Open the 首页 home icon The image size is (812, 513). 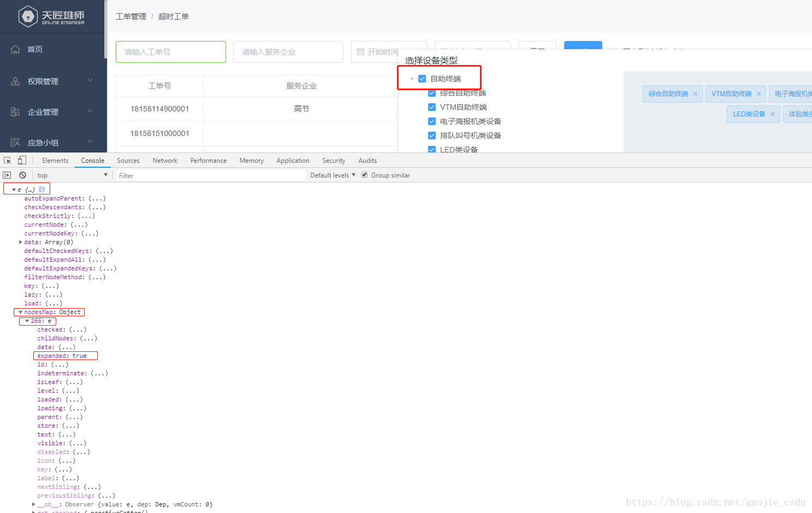point(15,49)
